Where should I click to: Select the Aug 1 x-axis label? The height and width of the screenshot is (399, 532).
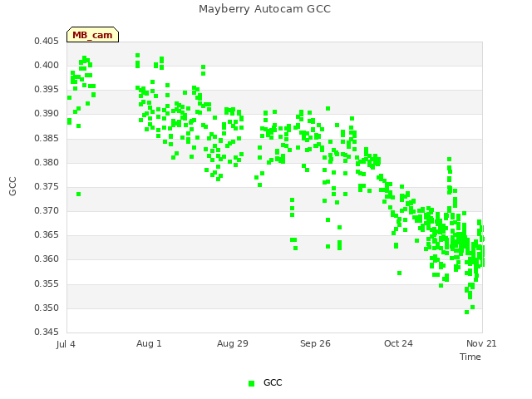tap(149, 343)
